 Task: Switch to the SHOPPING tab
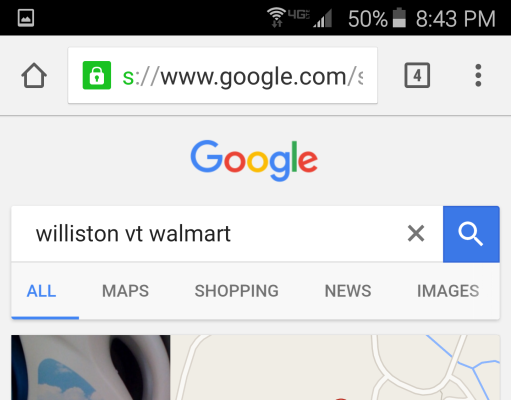point(236,291)
